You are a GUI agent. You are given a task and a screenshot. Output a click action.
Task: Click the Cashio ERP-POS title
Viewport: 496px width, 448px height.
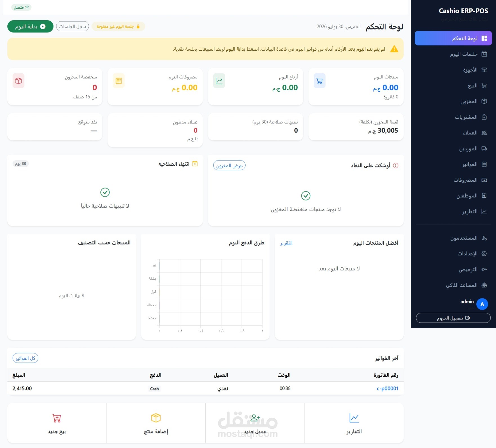(x=463, y=11)
